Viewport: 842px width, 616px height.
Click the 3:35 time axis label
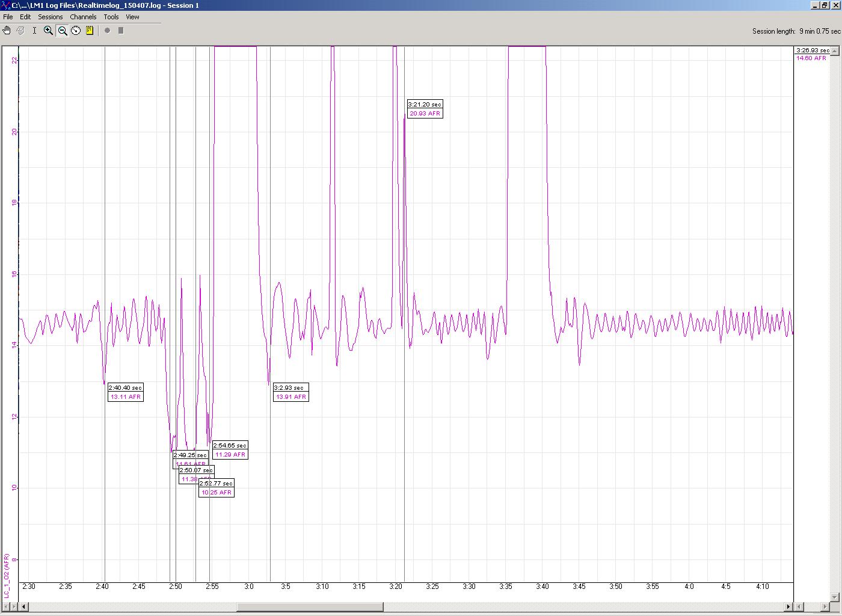506,587
